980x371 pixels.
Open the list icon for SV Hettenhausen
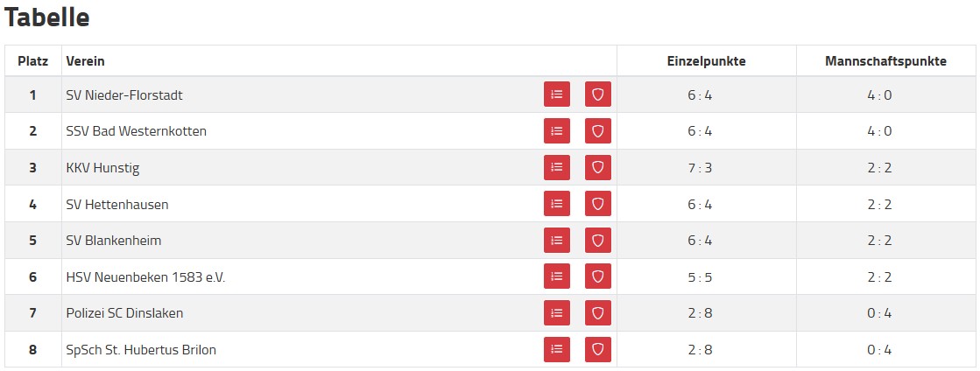pos(556,204)
